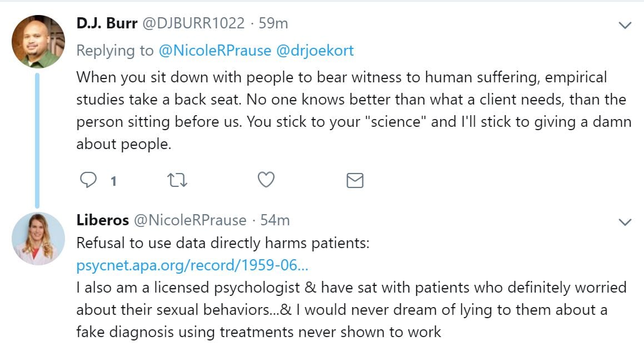The image size is (644, 346).
Task: Click the reply count number 1
Action: point(113,181)
